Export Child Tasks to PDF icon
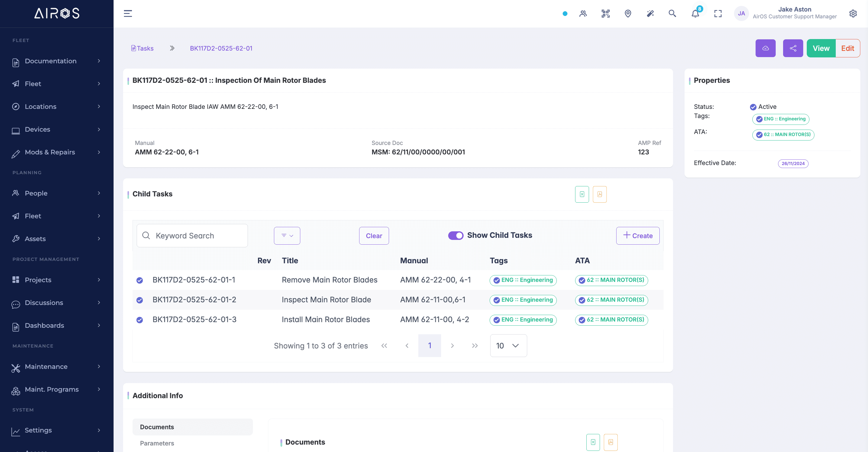This screenshot has width=868, height=452. tap(599, 194)
